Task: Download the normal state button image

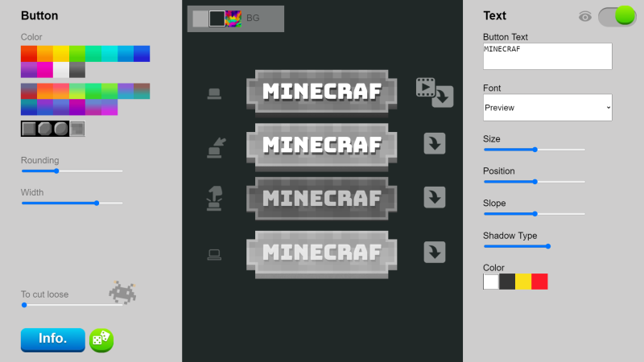Action: click(x=442, y=97)
